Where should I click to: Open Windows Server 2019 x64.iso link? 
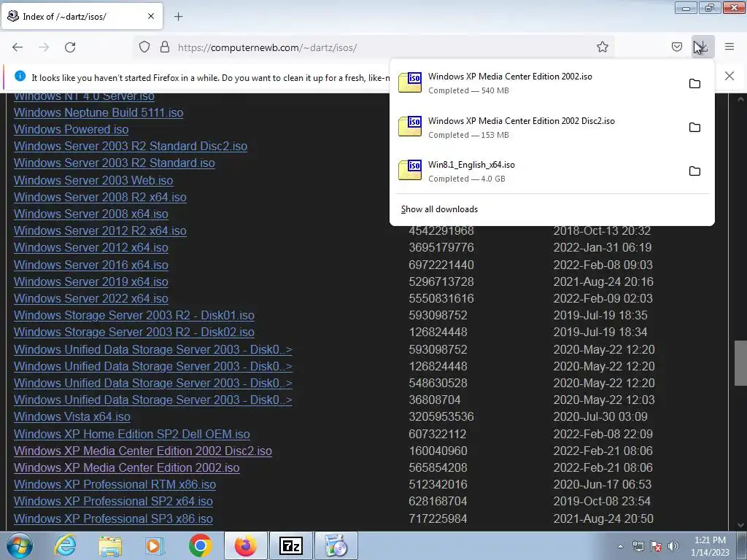(91, 281)
